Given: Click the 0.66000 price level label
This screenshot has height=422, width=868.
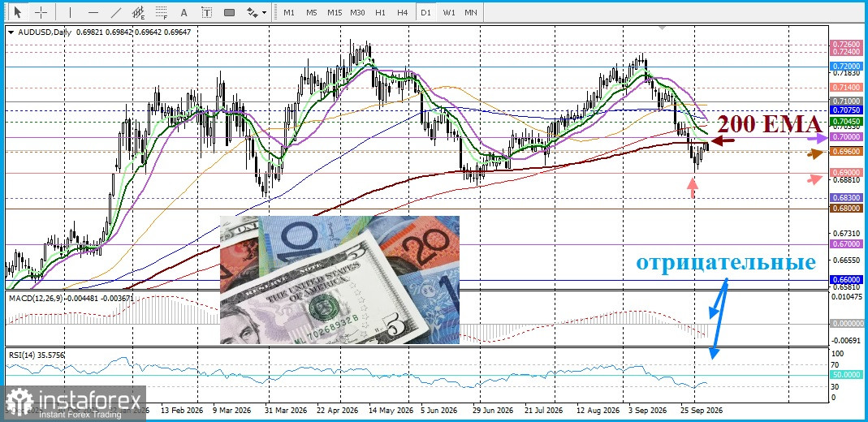Looking at the screenshot, I should tap(845, 280).
